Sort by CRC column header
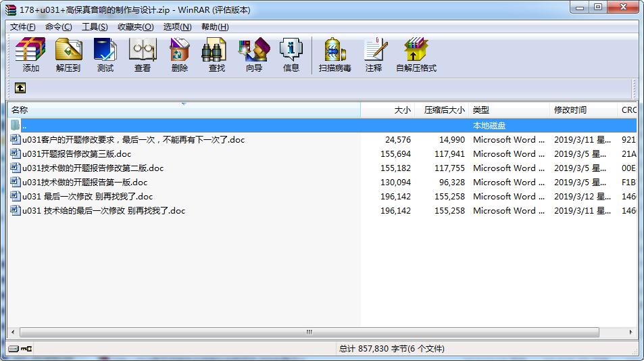The height and width of the screenshot is (361, 644). click(627, 110)
